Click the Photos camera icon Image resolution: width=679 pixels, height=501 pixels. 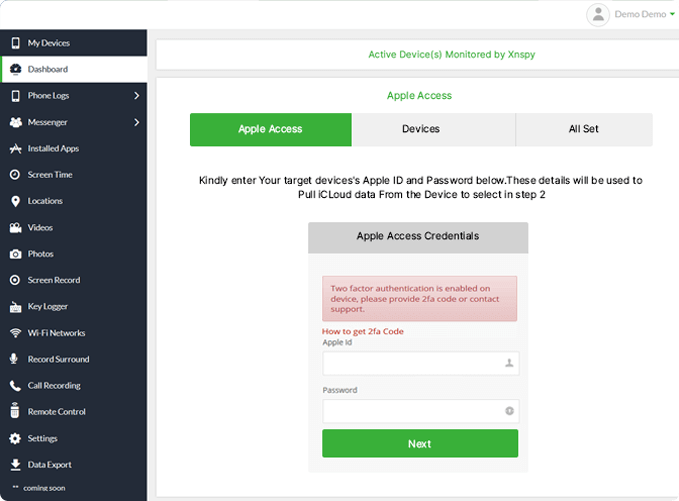pos(15,254)
